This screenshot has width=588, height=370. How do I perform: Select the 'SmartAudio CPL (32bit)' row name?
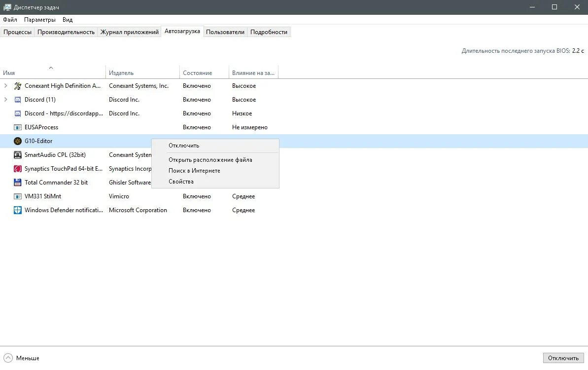[55, 155]
